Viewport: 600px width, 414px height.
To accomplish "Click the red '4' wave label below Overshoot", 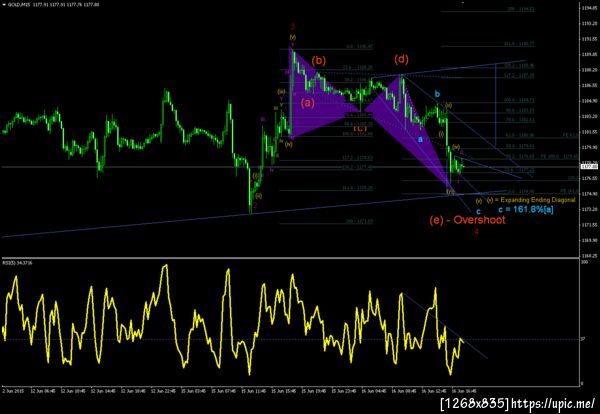I will click(476, 232).
